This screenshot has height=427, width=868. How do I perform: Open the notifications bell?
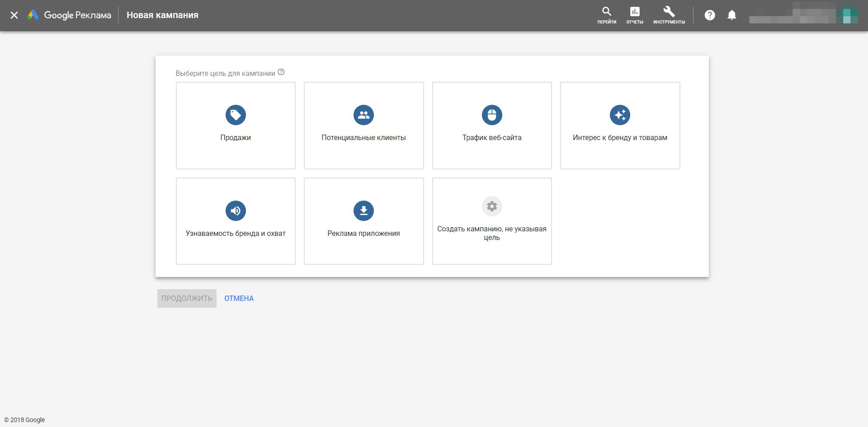click(731, 15)
